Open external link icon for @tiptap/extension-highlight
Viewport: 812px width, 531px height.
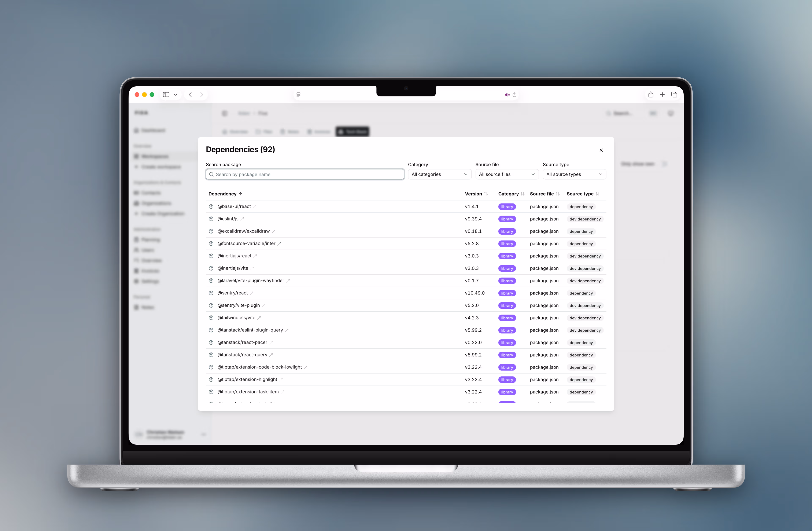(x=281, y=380)
